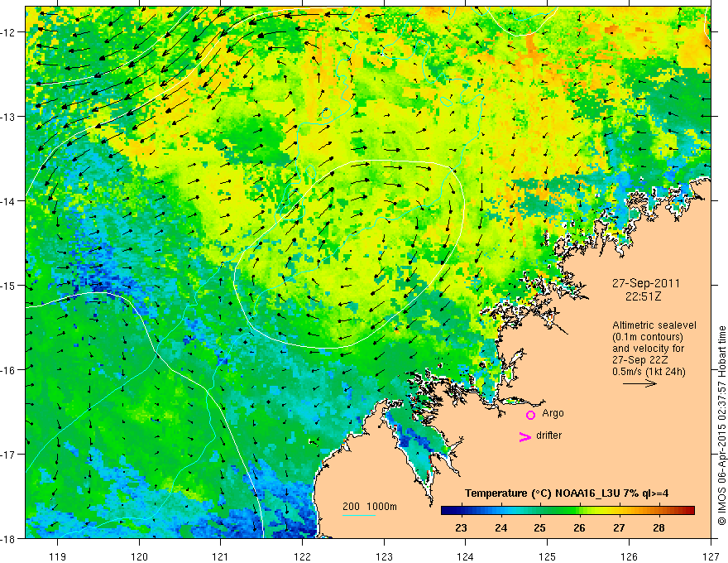Click the longitude 126 axis label
The width and height of the screenshot is (728, 563).
629,556
